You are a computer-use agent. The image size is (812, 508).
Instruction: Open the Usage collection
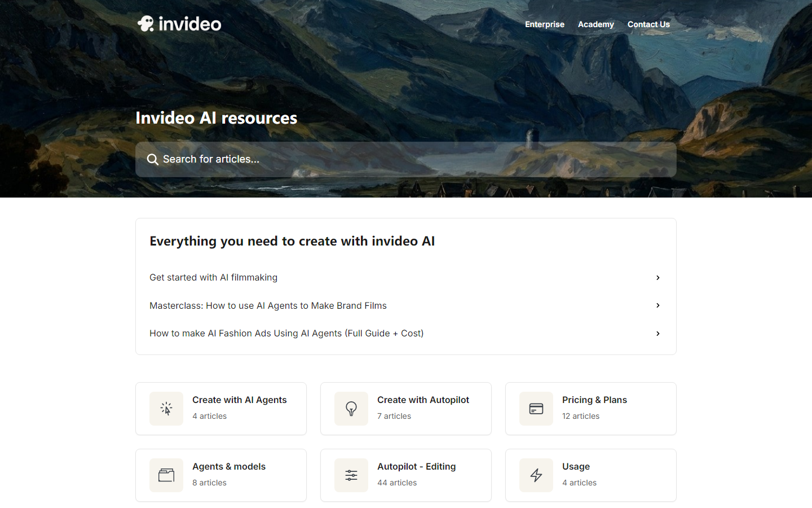pos(591,475)
